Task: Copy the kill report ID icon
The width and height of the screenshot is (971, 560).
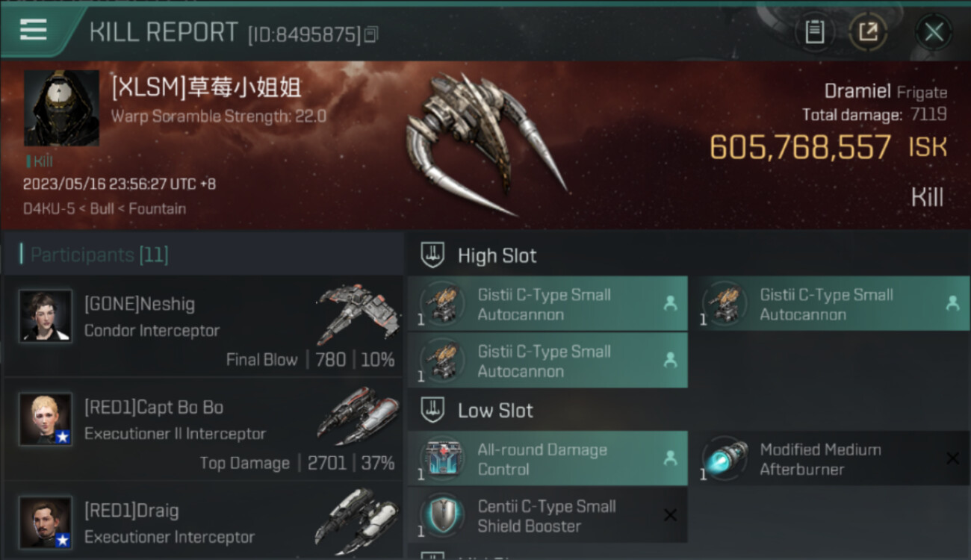Action: pos(371,34)
